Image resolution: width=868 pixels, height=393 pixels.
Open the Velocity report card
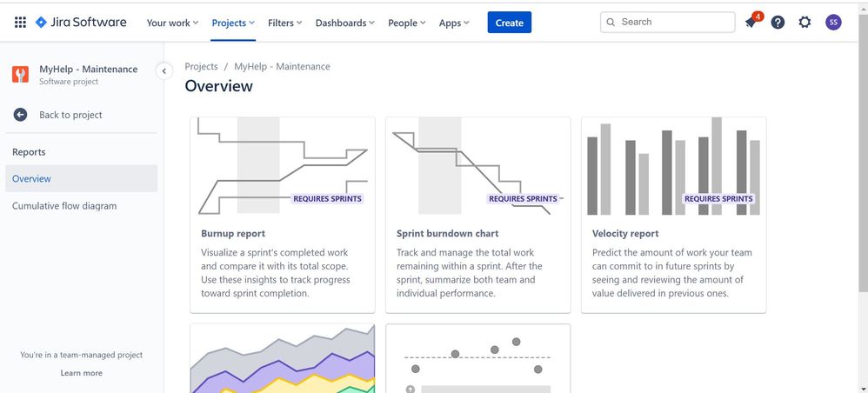click(x=674, y=215)
